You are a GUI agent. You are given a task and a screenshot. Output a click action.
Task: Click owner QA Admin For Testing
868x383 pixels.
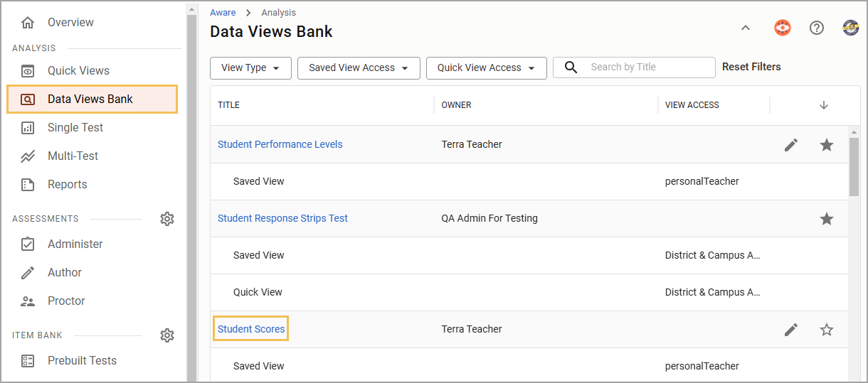coord(489,218)
